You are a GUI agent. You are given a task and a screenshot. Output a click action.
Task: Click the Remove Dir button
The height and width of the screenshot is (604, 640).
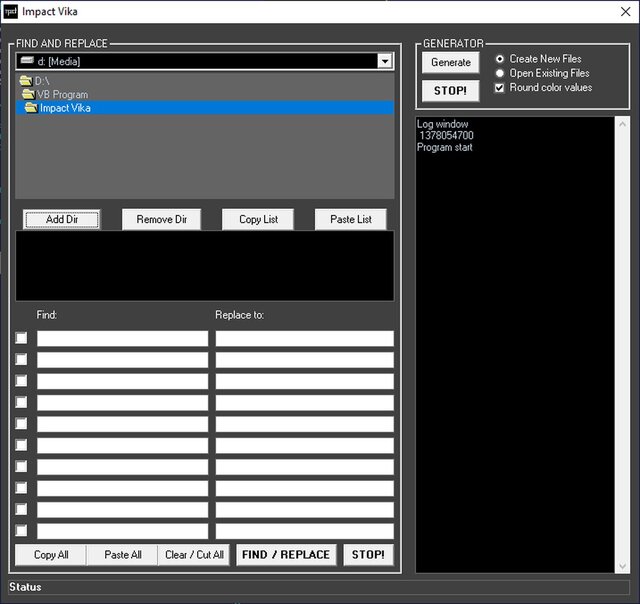161,219
